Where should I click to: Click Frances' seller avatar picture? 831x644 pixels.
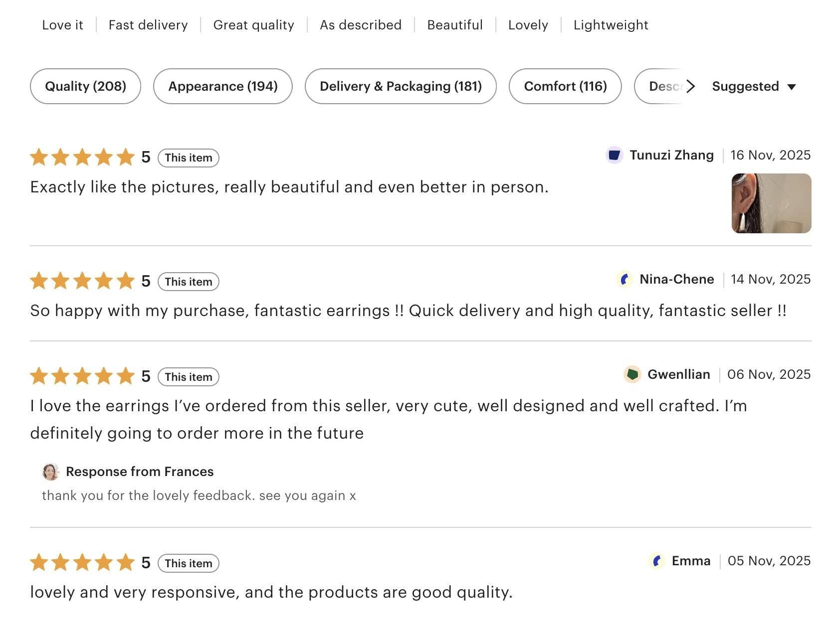(50, 472)
